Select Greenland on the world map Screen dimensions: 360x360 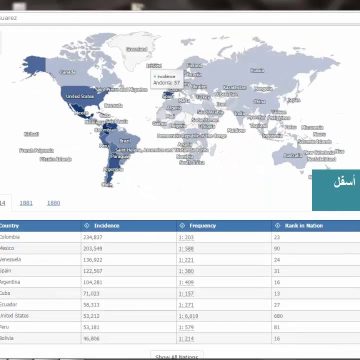[x=137, y=49]
